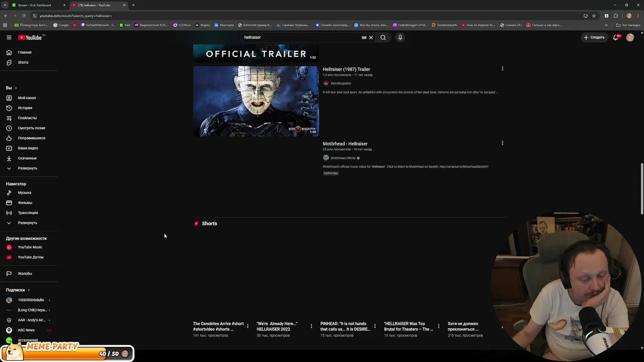The image size is (644, 362).
Task: Open Shorts in the left sidebar
Action: point(23,62)
